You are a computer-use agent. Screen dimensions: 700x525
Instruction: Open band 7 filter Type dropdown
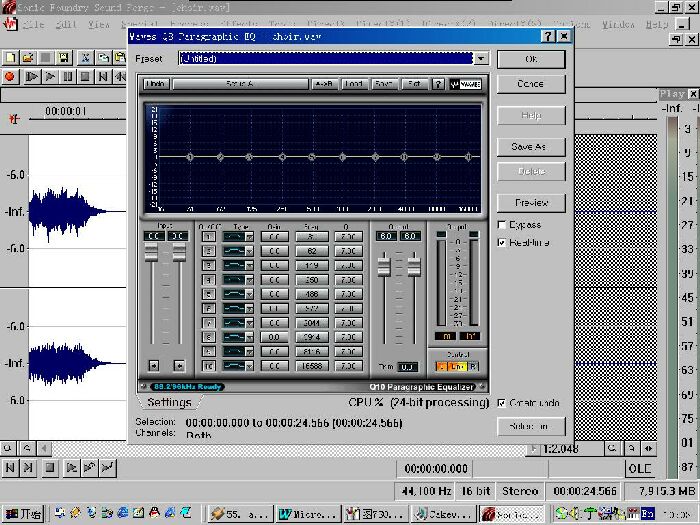(250, 323)
